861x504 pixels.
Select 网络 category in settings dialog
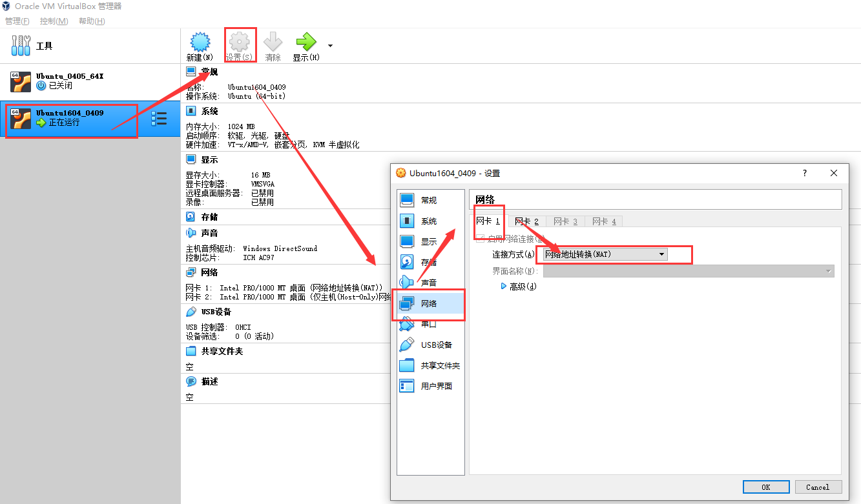point(430,303)
